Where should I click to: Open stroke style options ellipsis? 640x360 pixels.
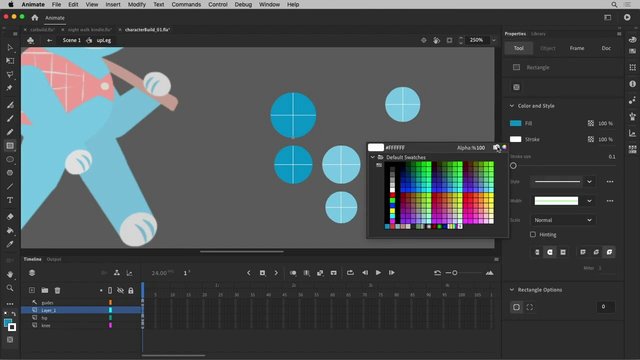pyautogui.click(x=610, y=182)
